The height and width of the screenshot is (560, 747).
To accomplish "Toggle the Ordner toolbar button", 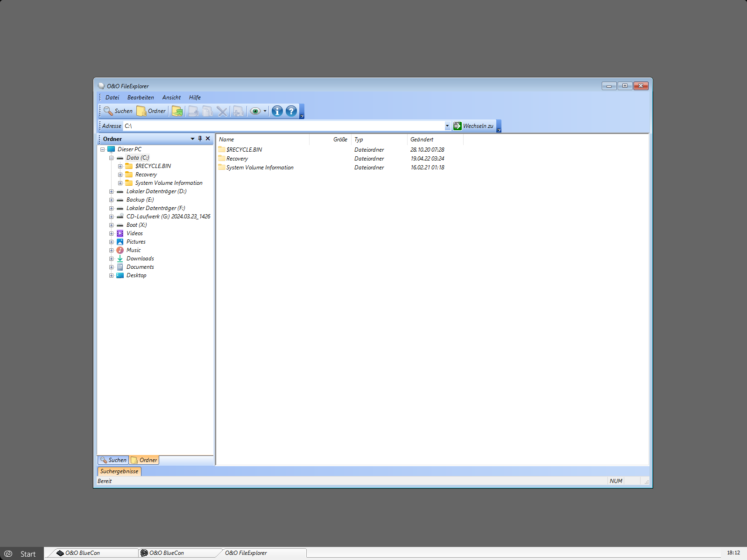I will pyautogui.click(x=151, y=111).
